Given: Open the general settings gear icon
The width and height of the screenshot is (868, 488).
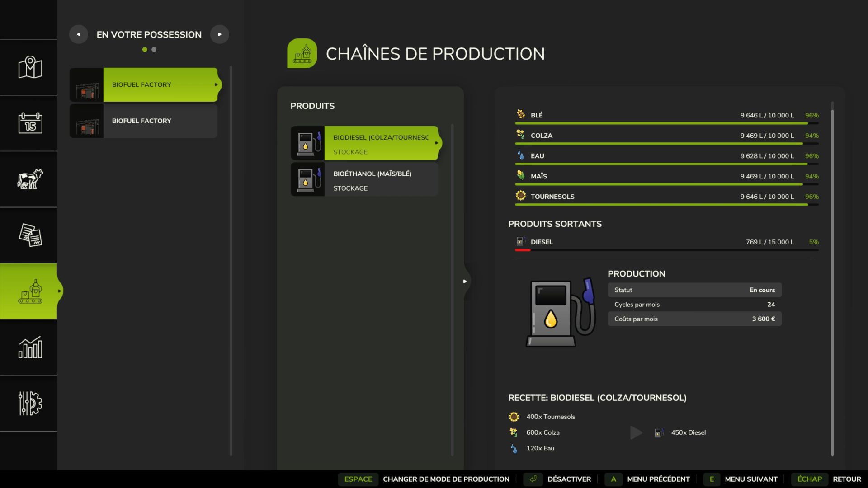Looking at the screenshot, I should [30, 403].
